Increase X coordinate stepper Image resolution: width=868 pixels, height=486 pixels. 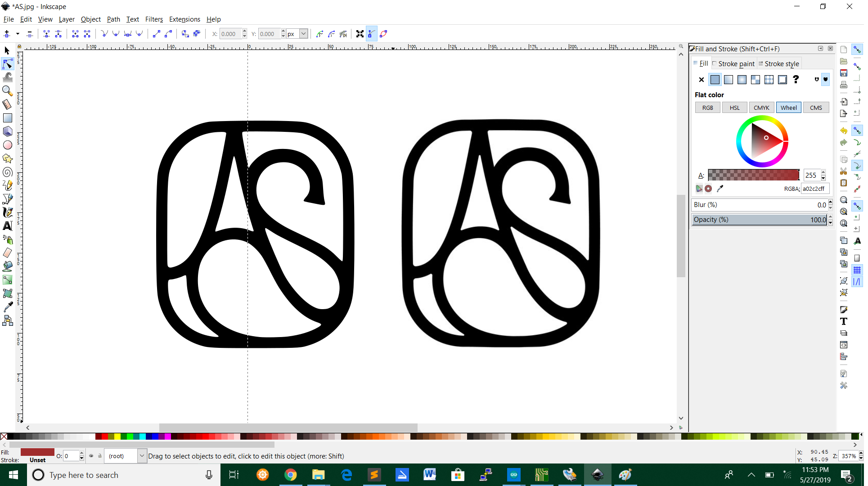click(244, 31)
